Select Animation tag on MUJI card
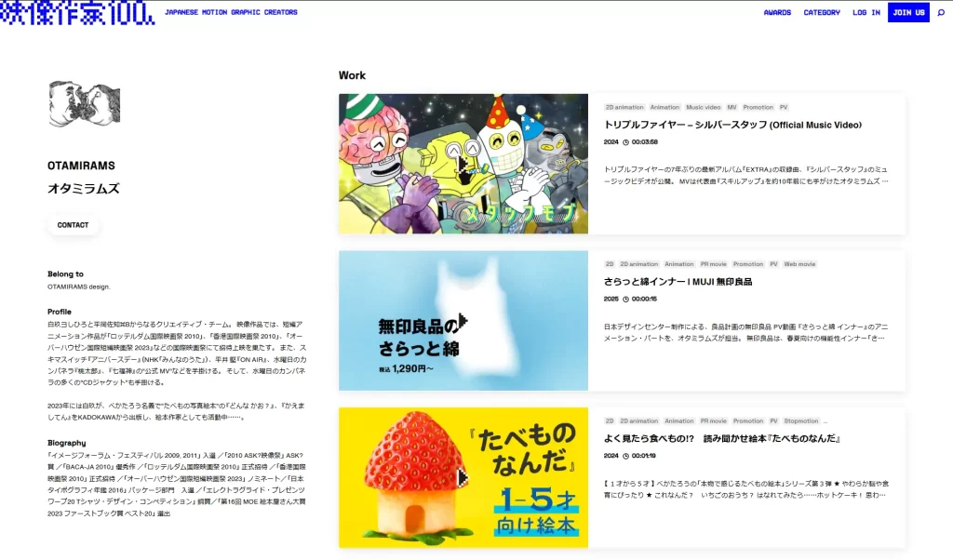Image resolution: width=953 pixels, height=560 pixels. click(678, 264)
